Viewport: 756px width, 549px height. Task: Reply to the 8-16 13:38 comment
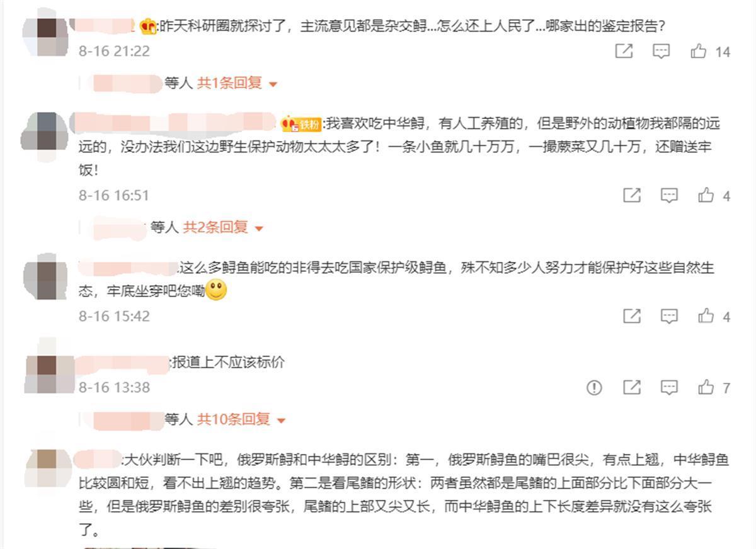pos(669,388)
